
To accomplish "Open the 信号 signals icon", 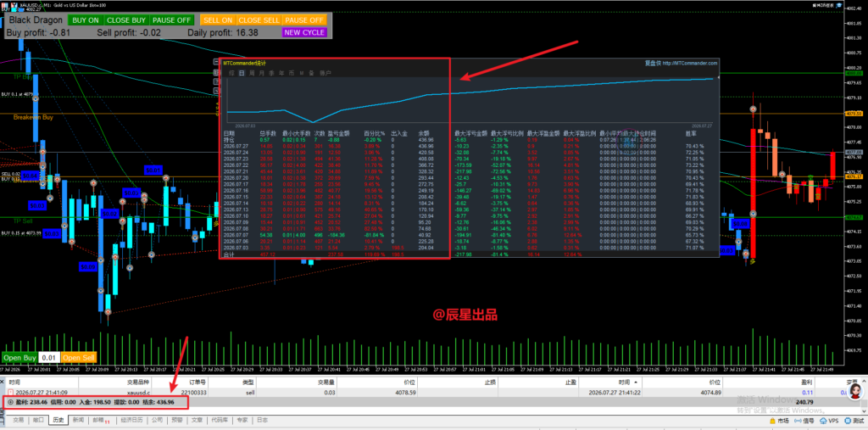I will (805, 422).
